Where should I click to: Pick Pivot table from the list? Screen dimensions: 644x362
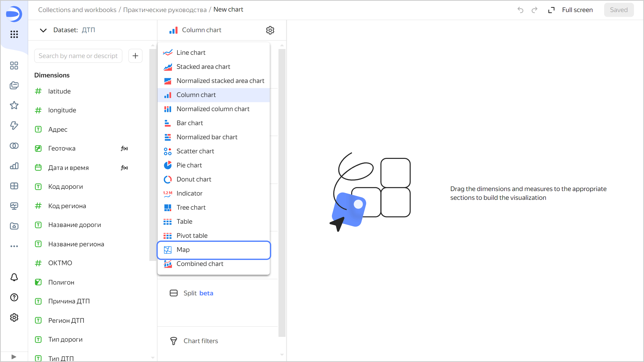(192, 236)
